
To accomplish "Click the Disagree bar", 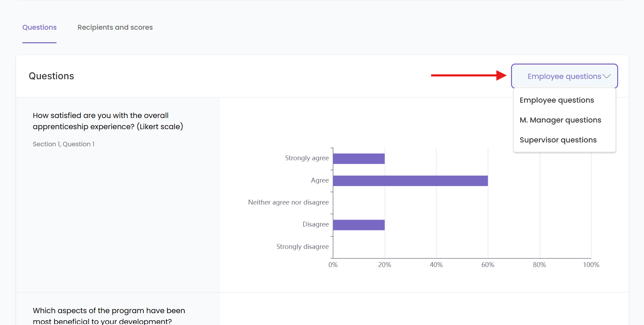I will pyautogui.click(x=358, y=224).
